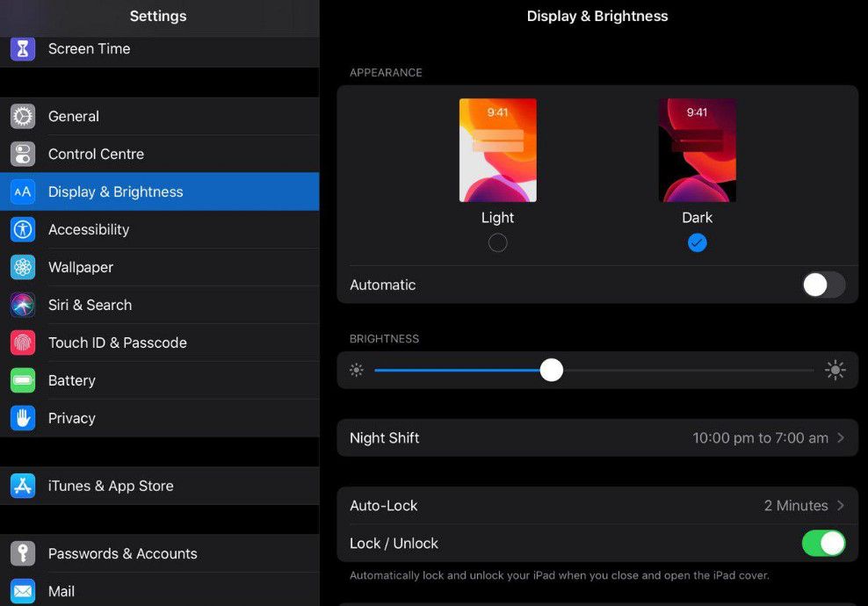This screenshot has height=606, width=868.
Task: Open Wallpaper using its flower icon
Action: (23, 267)
